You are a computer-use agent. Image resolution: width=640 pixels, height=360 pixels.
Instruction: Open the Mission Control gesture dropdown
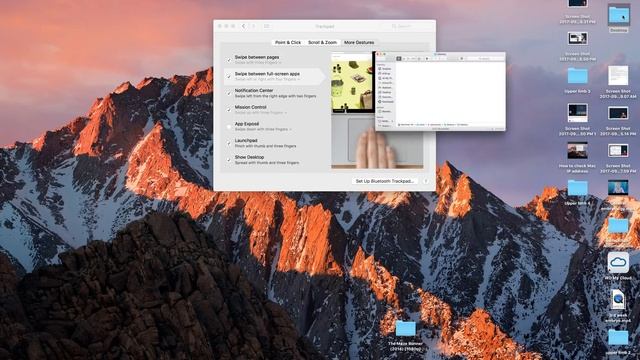pyautogui.click(x=260, y=112)
